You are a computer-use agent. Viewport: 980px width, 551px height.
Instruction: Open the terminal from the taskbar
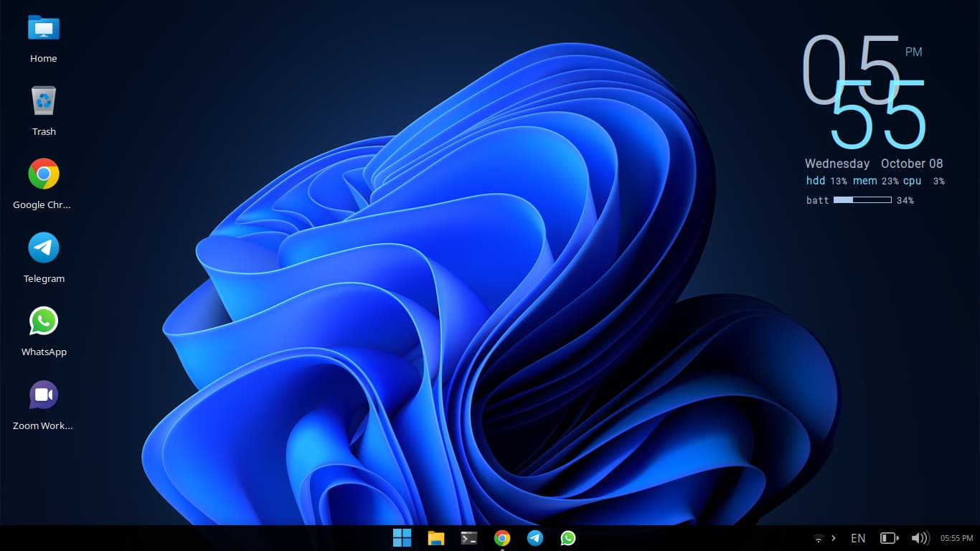469,538
